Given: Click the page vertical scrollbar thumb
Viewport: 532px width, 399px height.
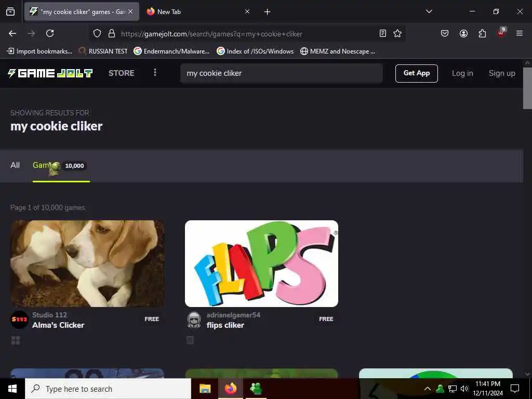Looking at the screenshot, I should (527, 88).
